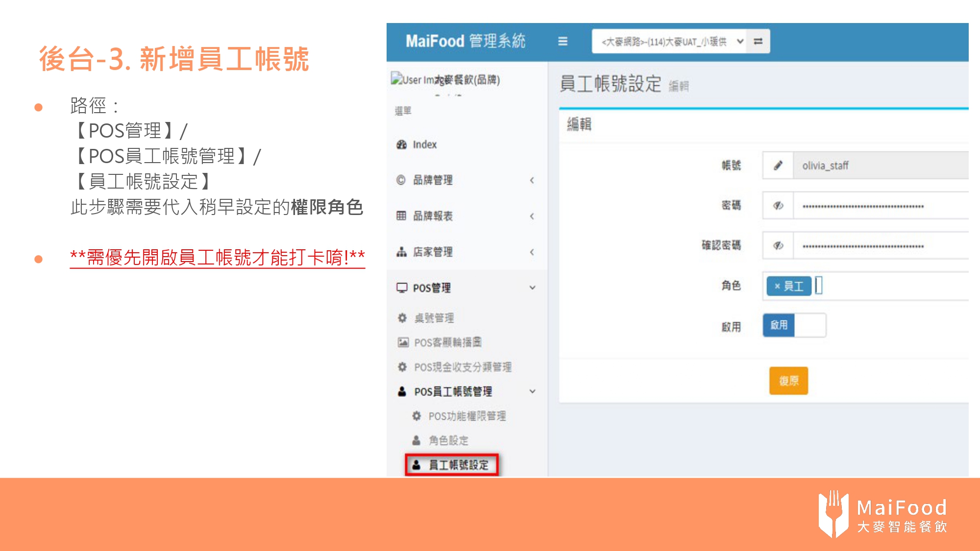This screenshot has width=980, height=551.
Task: Open 員工帳號設定 in the sidebar
Action: click(x=458, y=465)
